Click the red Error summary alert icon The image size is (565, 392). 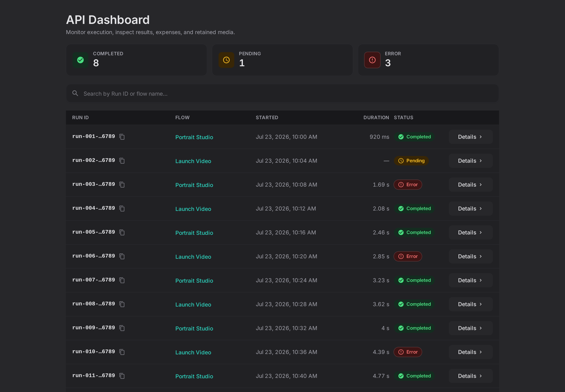click(372, 60)
